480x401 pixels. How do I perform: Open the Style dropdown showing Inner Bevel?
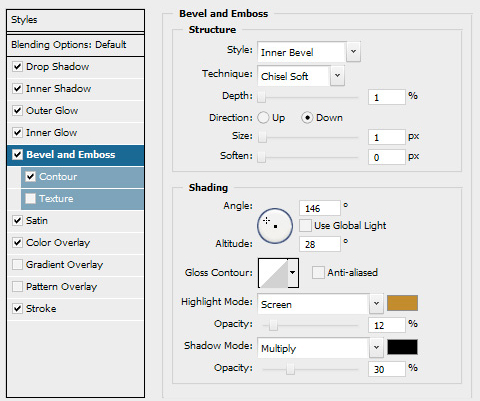click(309, 52)
